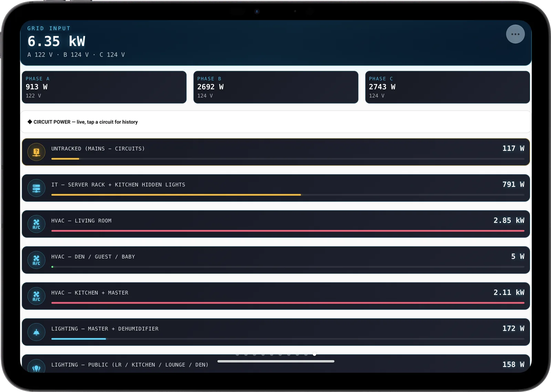Tap the 2692 W Phase B reading
The image size is (551, 392).
click(x=210, y=87)
